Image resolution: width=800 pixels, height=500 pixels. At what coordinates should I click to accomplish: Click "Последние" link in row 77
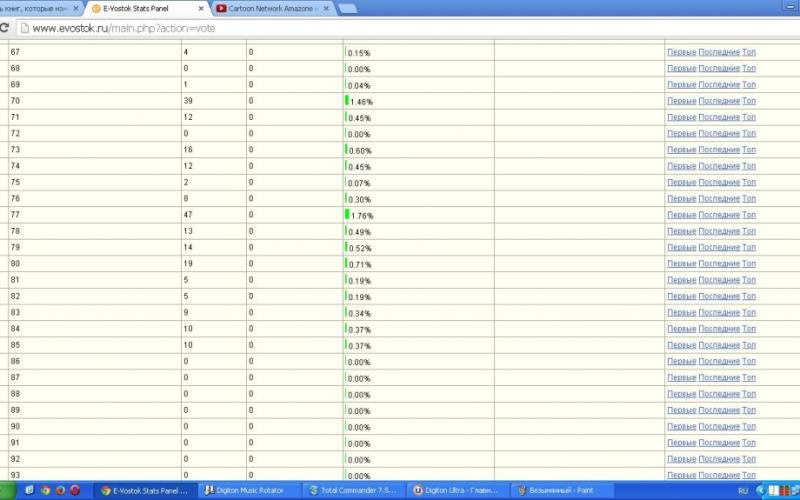pos(719,215)
